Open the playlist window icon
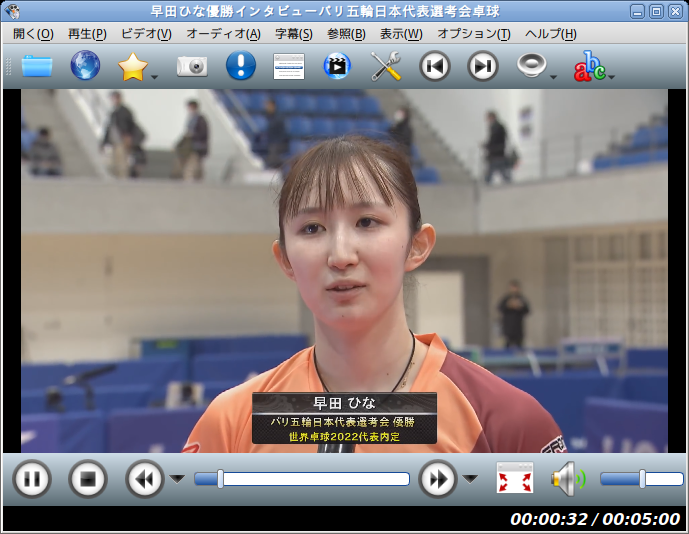 point(289,66)
